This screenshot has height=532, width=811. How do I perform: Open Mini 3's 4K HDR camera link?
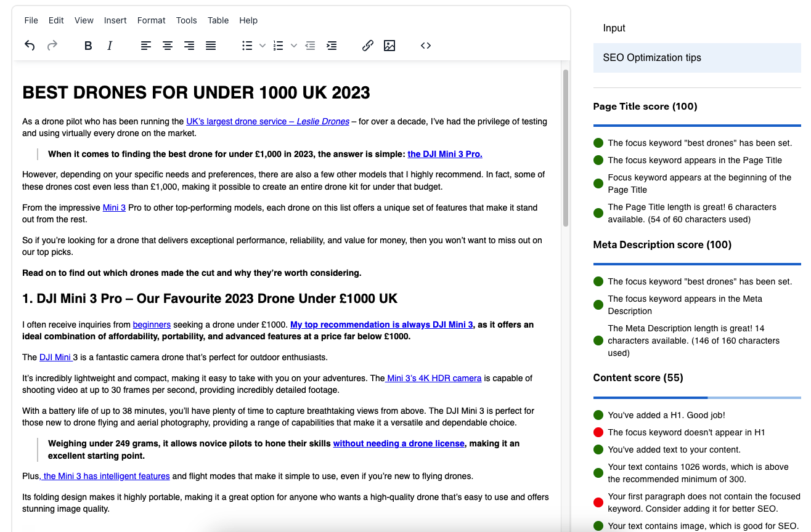[x=433, y=379]
